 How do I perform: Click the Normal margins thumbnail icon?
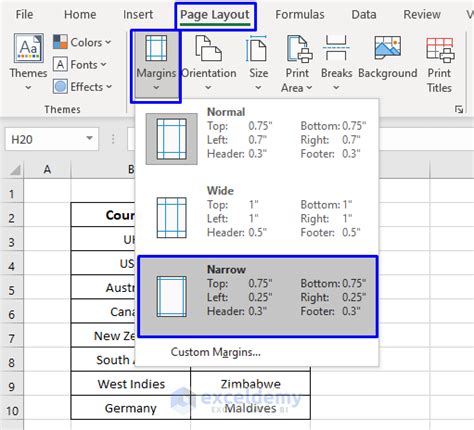[x=172, y=139]
